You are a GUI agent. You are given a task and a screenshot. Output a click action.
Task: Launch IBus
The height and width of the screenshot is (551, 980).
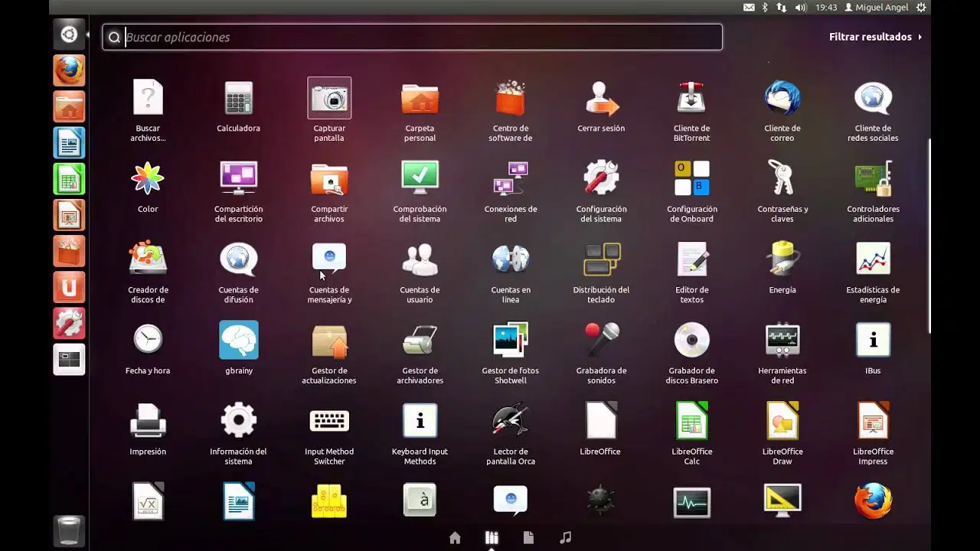coord(873,340)
